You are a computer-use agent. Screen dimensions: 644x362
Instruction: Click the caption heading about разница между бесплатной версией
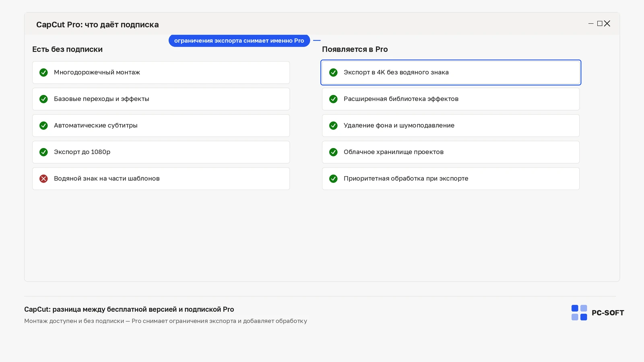129,309
